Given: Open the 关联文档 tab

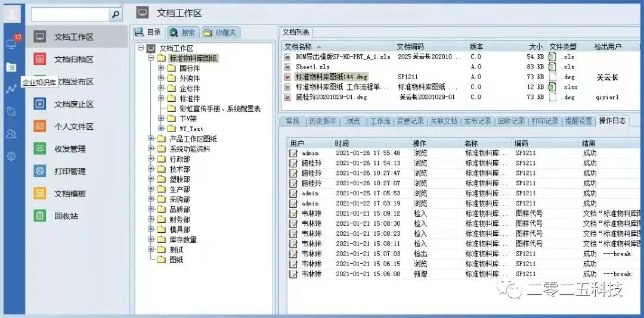Looking at the screenshot, I should coord(444,121).
